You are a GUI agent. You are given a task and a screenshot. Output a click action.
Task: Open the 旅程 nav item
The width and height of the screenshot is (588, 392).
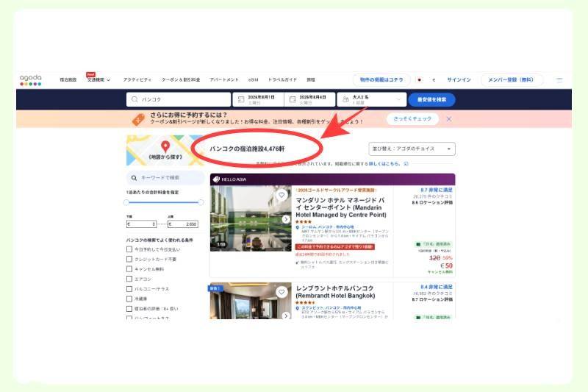(x=311, y=80)
